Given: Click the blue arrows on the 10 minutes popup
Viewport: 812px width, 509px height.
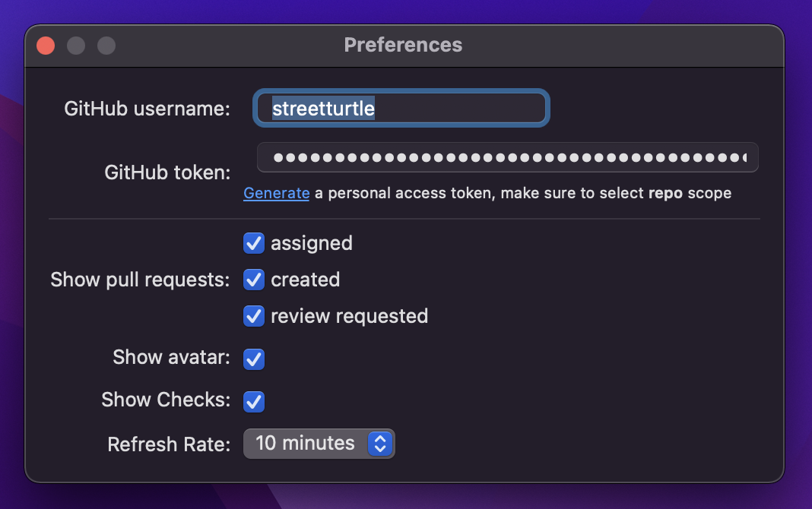Looking at the screenshot, I should 379,444.
